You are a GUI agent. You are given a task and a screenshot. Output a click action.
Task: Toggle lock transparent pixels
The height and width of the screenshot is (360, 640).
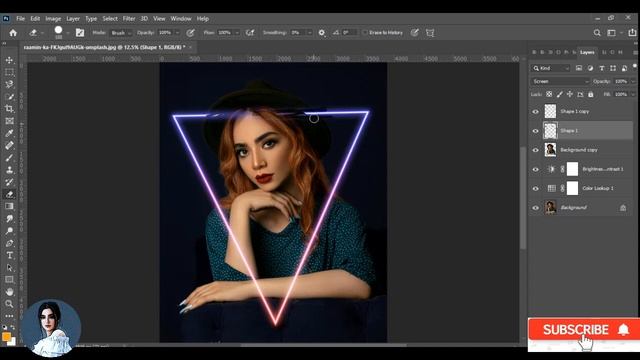pos(549,94)
